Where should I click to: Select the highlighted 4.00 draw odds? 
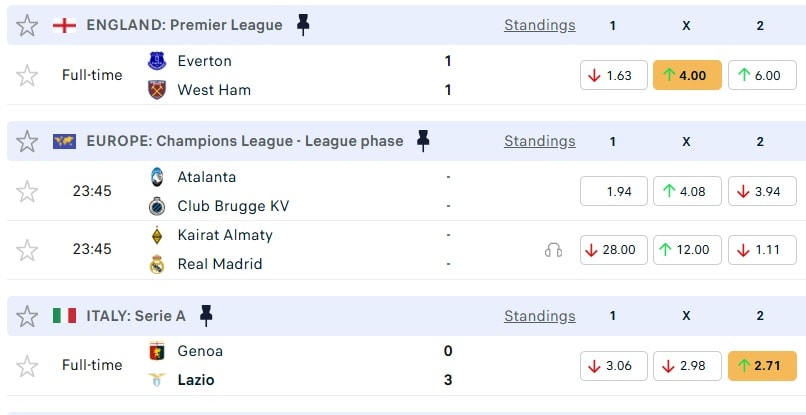(687, 75)
